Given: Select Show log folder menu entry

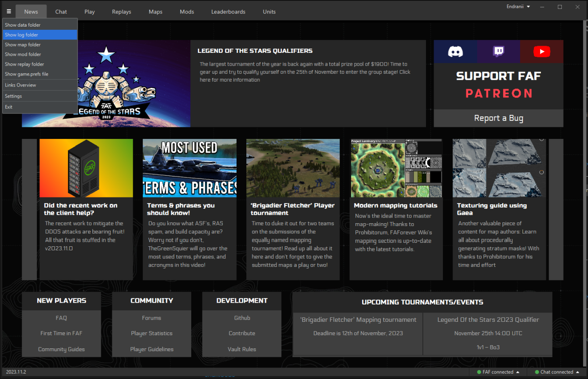Looking at the screenshot, I should point(40,35).
